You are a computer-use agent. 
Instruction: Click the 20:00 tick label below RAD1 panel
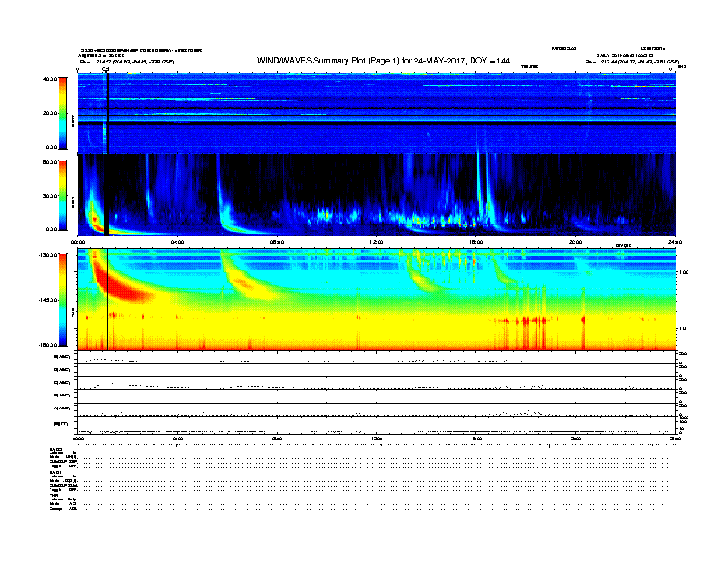[575, 242]
